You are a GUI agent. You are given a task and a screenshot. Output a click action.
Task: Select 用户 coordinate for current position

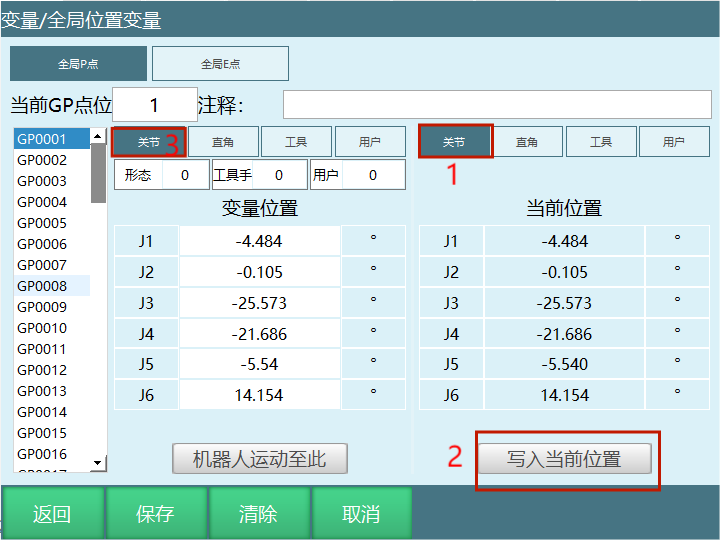[673, 142]
